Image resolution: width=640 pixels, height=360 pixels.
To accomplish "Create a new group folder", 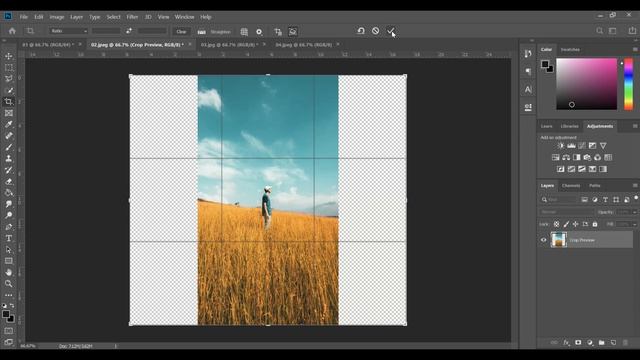I will click(x=601, y=342).
